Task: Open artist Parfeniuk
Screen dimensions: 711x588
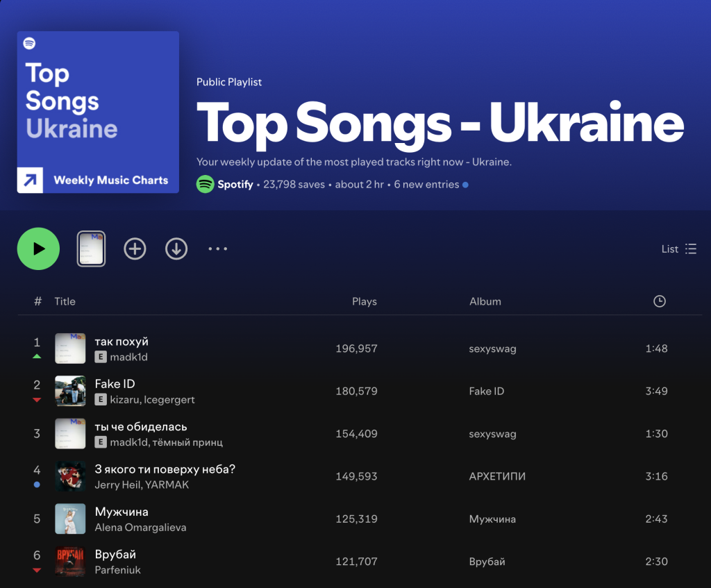Action: [x=118, y=570]
